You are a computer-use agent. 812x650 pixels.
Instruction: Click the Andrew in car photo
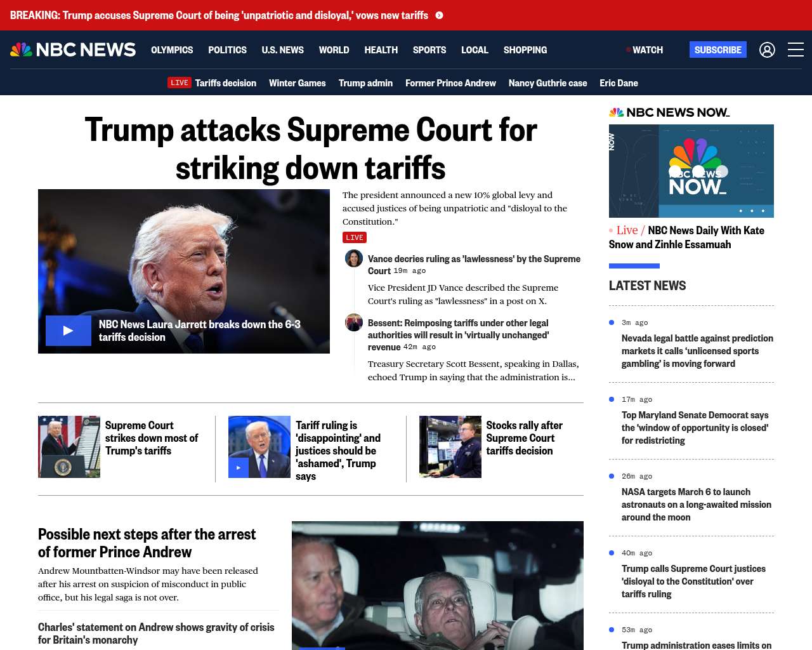pos(438,585)
